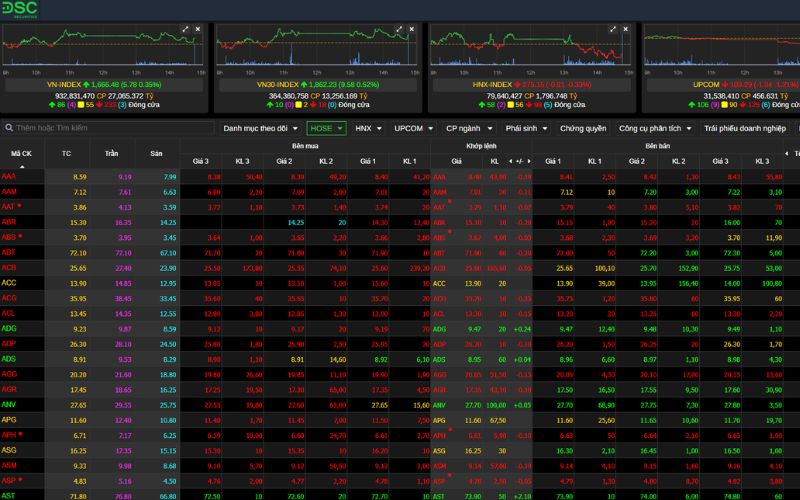Open stock symbol ACB in the list
The width and height of the screenshot is (800, 500).
pyautogui.click(x=9, y=268)
